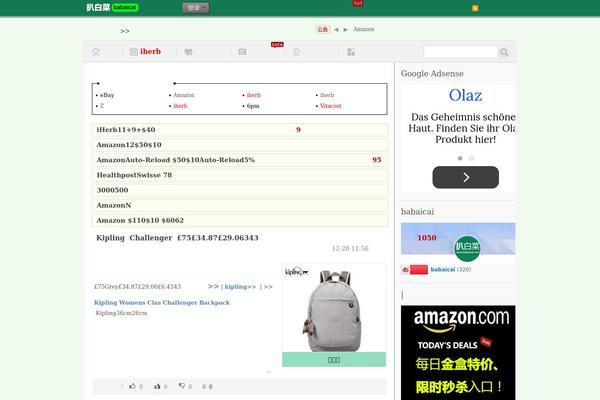Open the kipling>> tag link
Image resolution: width=600 pixels, height=400 pixels.
point(240,287)
